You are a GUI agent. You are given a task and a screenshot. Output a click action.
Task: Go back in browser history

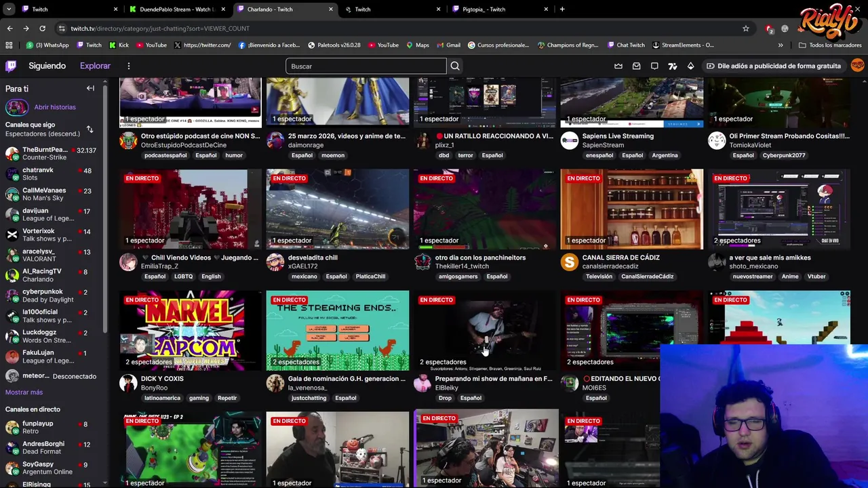[x=9, y=28]
